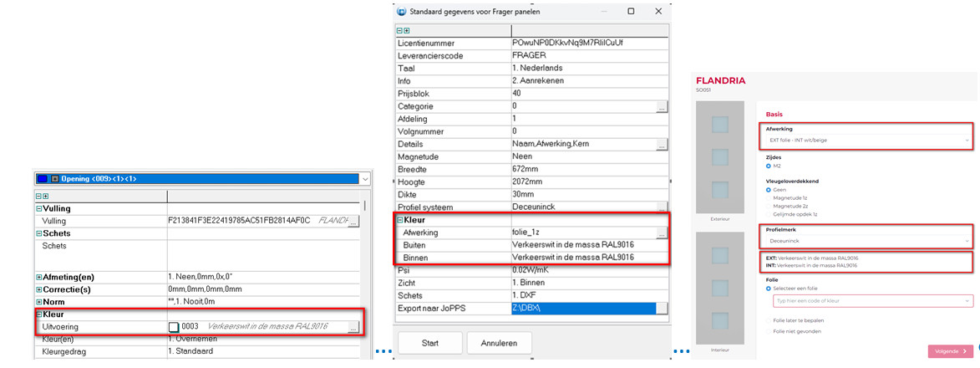This screenshot has width=980, height=368.
Task: Click Psi value 0.02W/mK
Action: [x=589, y=271]
